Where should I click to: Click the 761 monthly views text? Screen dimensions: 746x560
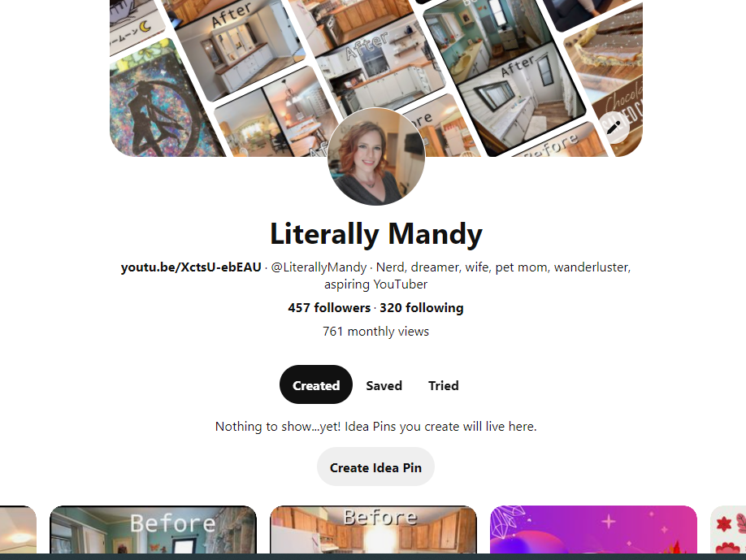[376, 331]
